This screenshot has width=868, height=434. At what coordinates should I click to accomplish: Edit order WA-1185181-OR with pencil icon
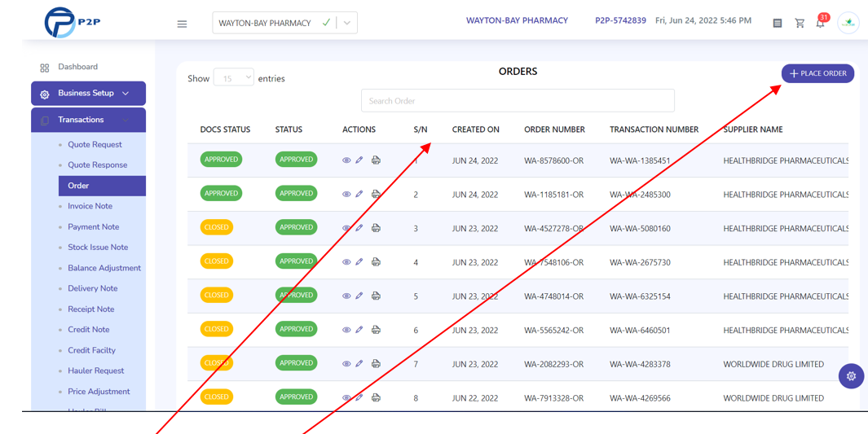(x=359, y=194)
